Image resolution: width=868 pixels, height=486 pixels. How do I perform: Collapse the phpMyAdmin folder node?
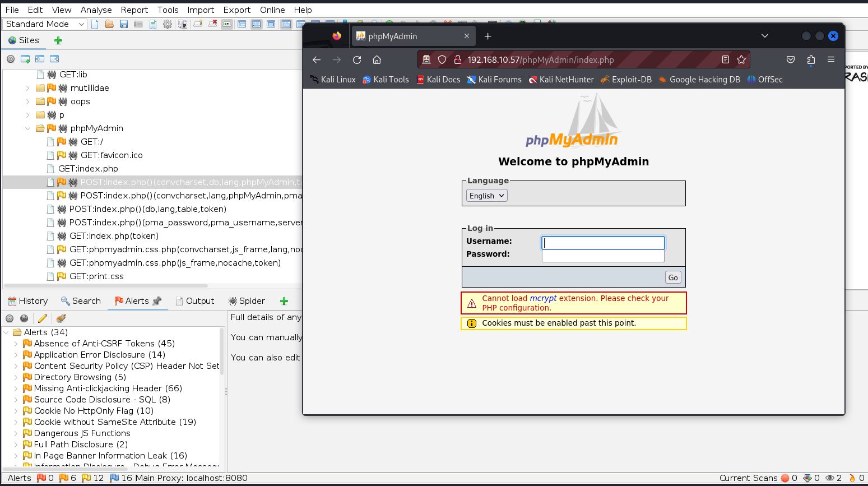[28, 128]
